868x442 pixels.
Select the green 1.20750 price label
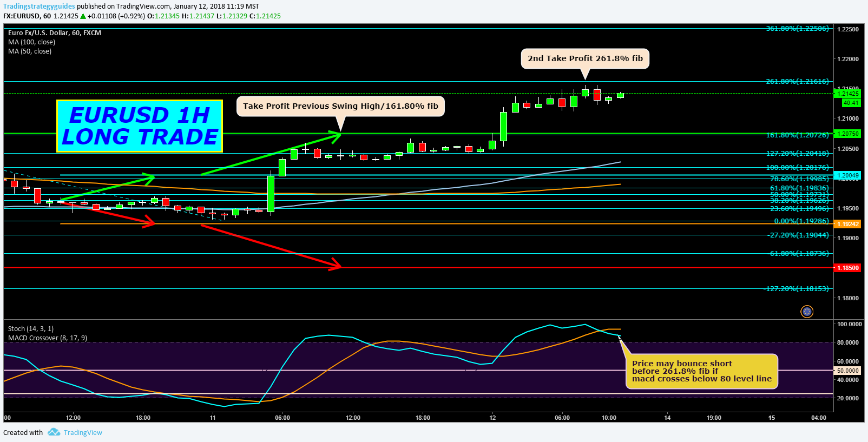[x=848, y=134]
